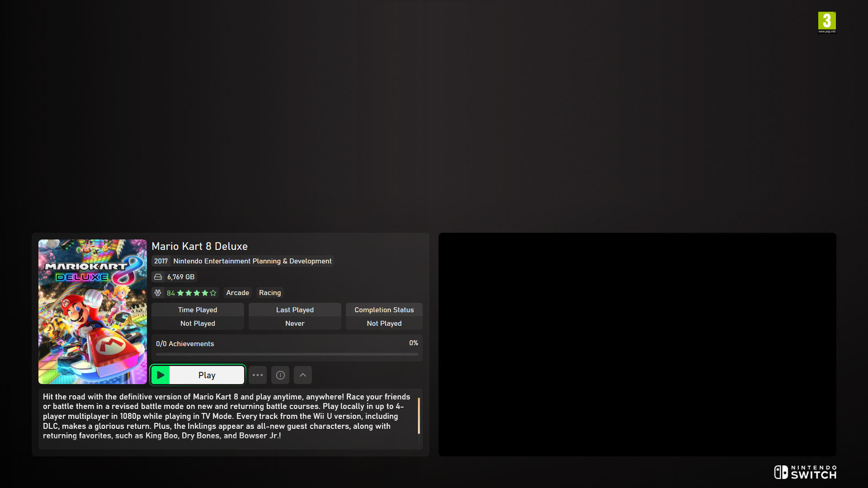This screenshot has height=488, width=868.
Task: Select the Mario Kart 8 Deluxe cover art
Action: coord(93,312)
